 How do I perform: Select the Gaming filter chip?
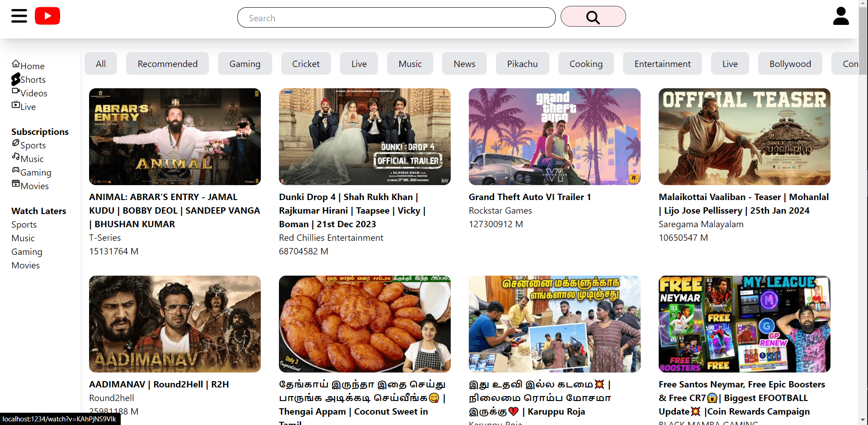coord(245,64)
